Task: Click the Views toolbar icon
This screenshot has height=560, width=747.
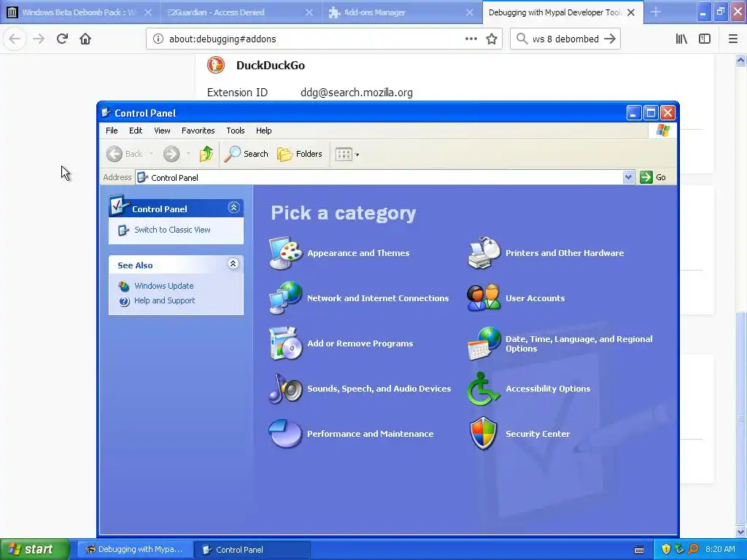Action: pos(344,155)
